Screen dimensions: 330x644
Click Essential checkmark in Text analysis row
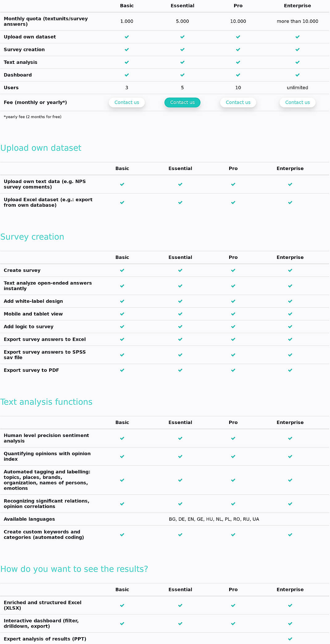pos(182,62)
